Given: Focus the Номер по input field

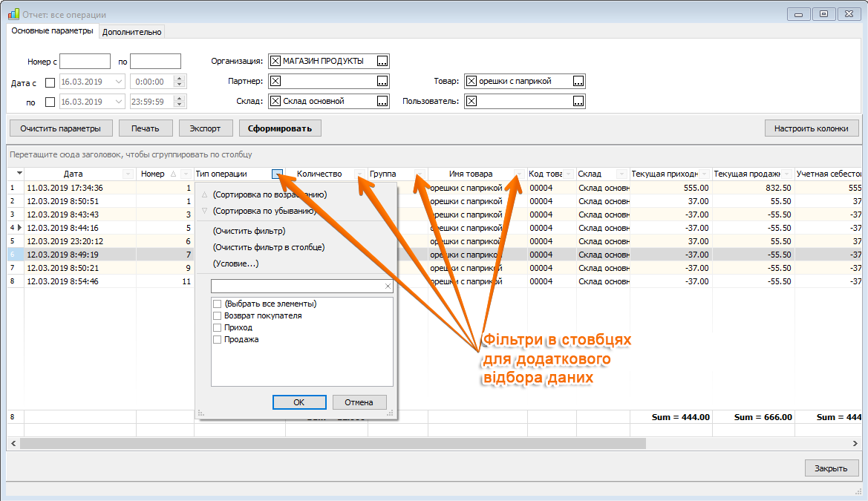Looking at the screenshot, I should [155, 62].
